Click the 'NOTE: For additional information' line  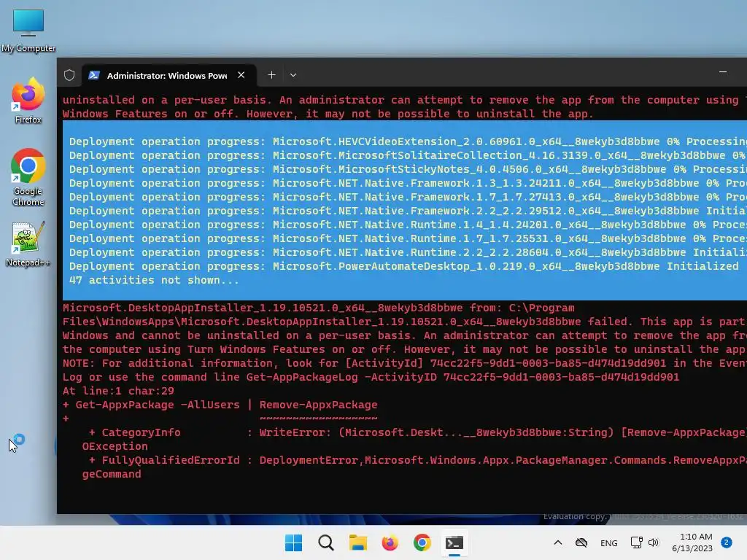point(404,363)
